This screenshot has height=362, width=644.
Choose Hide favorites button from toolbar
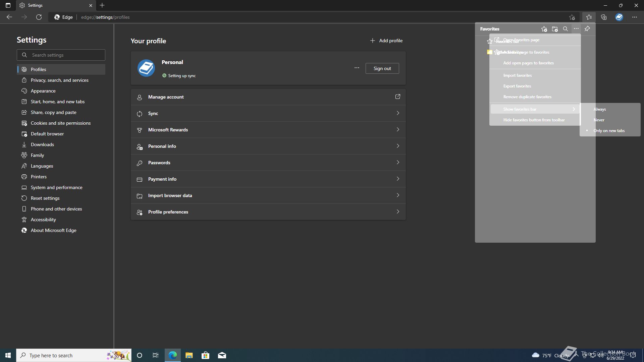click(535, 120)
